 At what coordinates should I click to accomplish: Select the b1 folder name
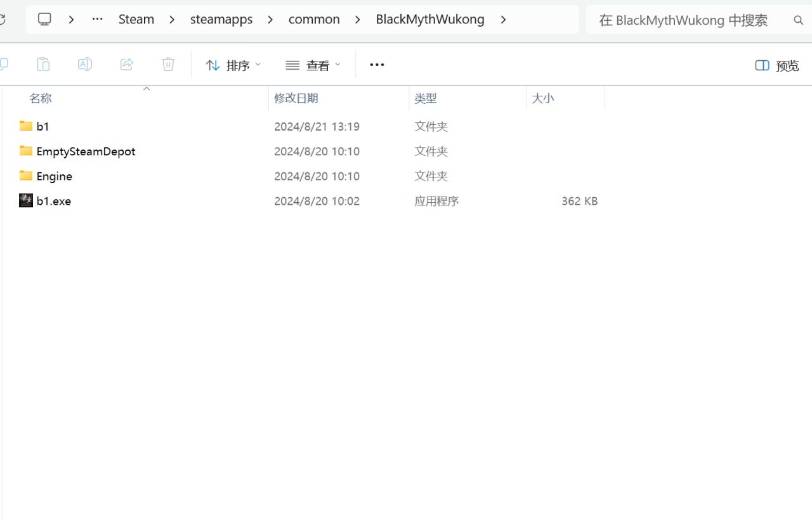(x=43, y=126)
